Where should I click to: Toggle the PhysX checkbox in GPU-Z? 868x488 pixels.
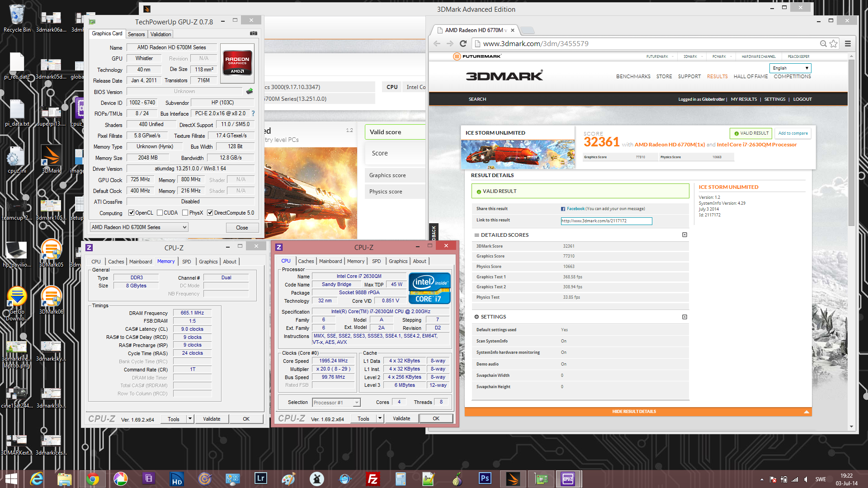tap(185, 213)
